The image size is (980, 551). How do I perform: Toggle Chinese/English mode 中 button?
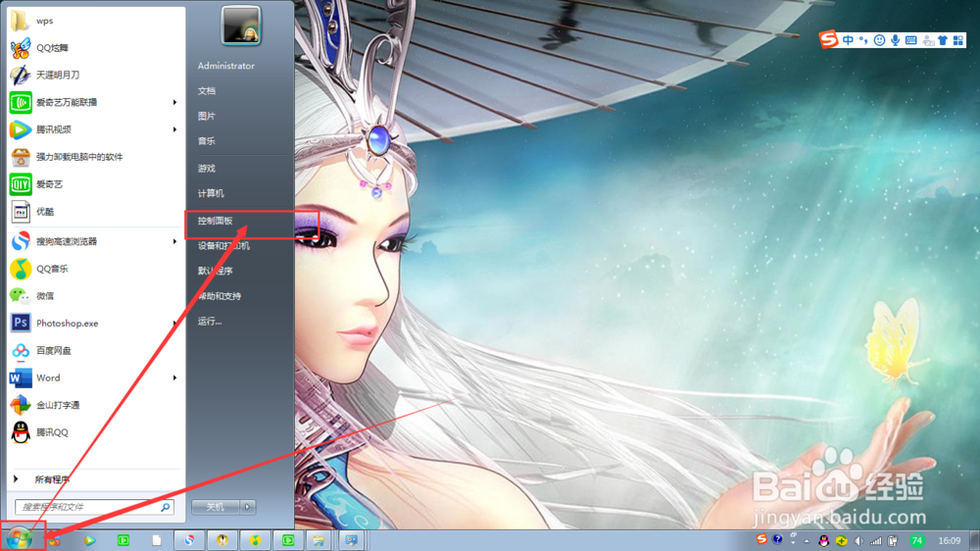[x=848, y=40]
